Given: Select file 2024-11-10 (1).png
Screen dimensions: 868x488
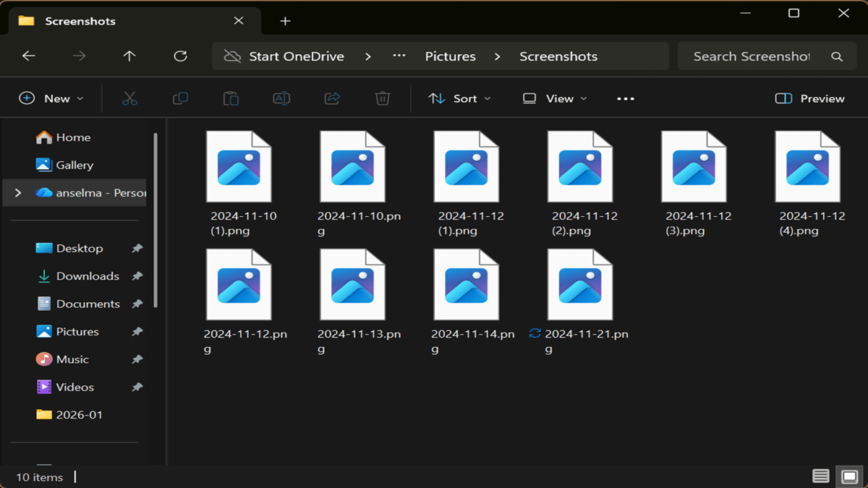Looking at the screenshot, I should tap(239, 185).
